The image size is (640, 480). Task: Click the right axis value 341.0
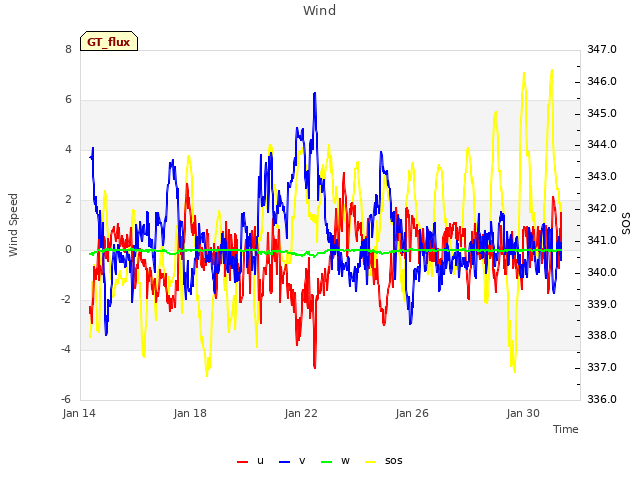pos(602,240)
